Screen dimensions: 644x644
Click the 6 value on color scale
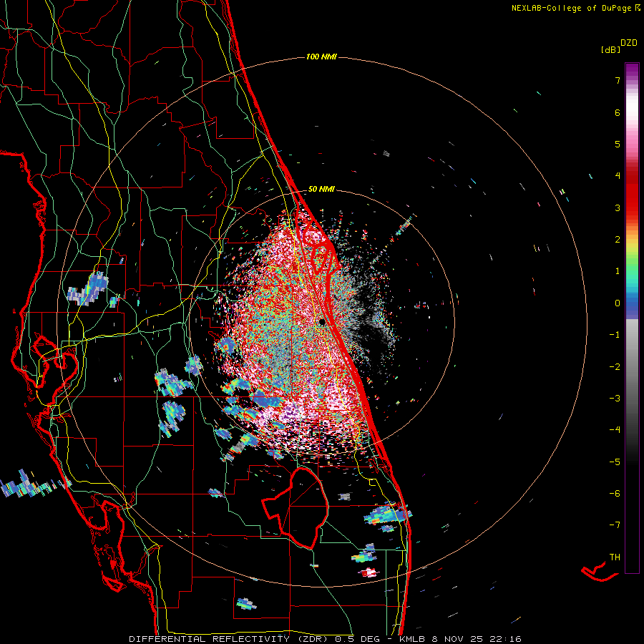click(x=618, y=112)
